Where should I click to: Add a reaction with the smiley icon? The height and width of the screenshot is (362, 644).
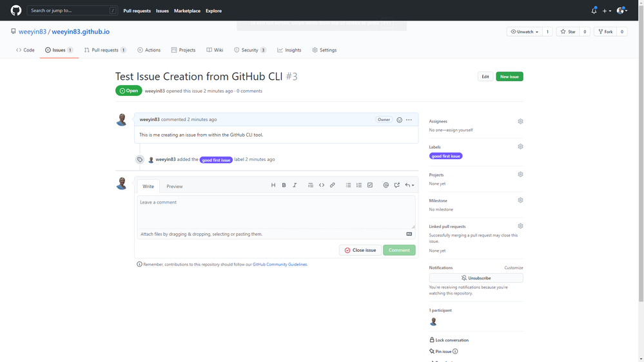(x=399, y=120)
